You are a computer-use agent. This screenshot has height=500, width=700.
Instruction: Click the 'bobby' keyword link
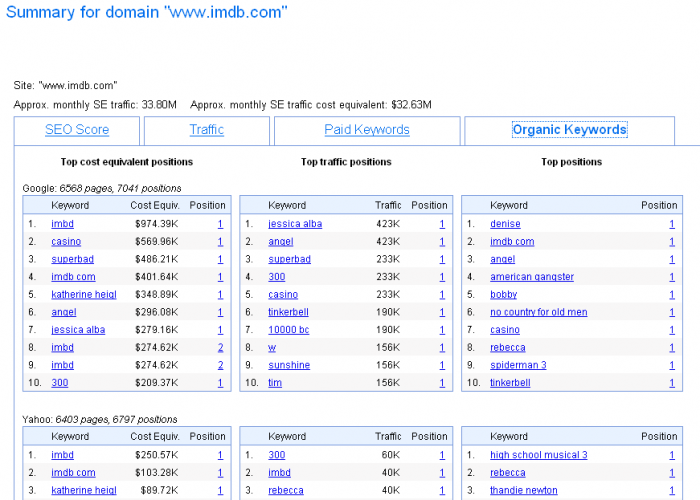pyautogui.click(x=504, y=294)
